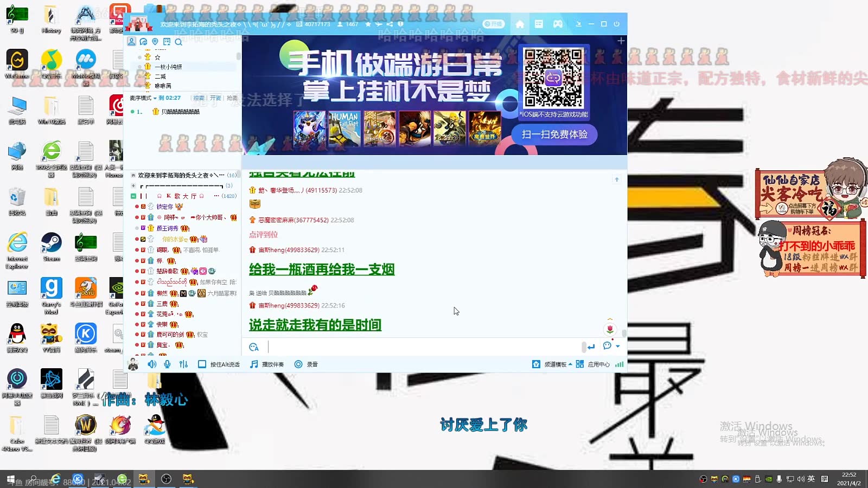This screenshot has width=868, height=488.
Task: Click the 开播 start broadcast button
Action: click(x=494, y=24)
